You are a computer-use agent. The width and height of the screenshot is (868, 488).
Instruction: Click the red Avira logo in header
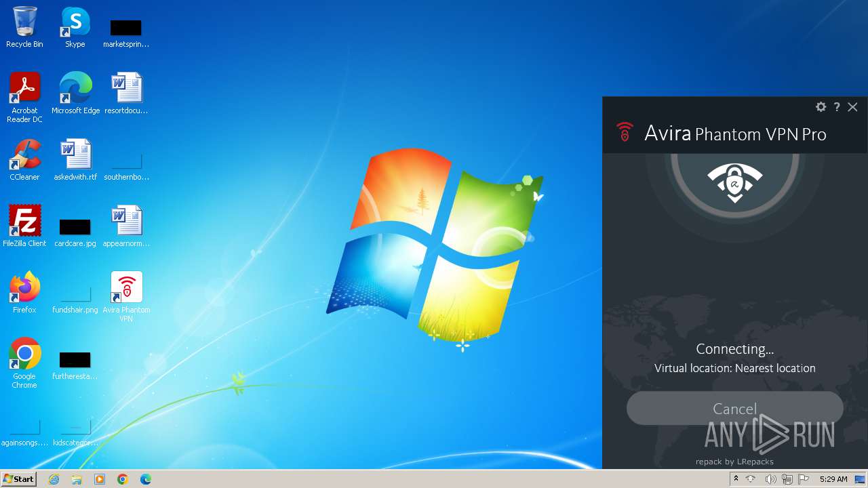625,132
